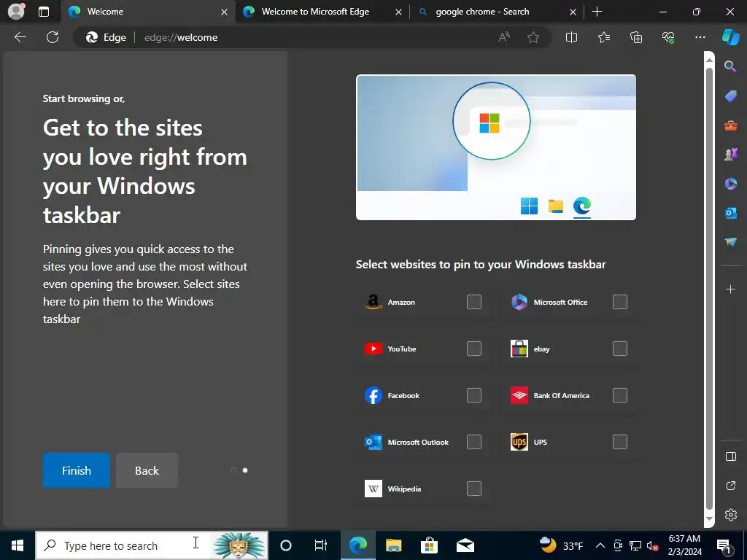Screen dimensions: 747x560
Task: Open sidebar Games chess icon
Action: [730, 155]
